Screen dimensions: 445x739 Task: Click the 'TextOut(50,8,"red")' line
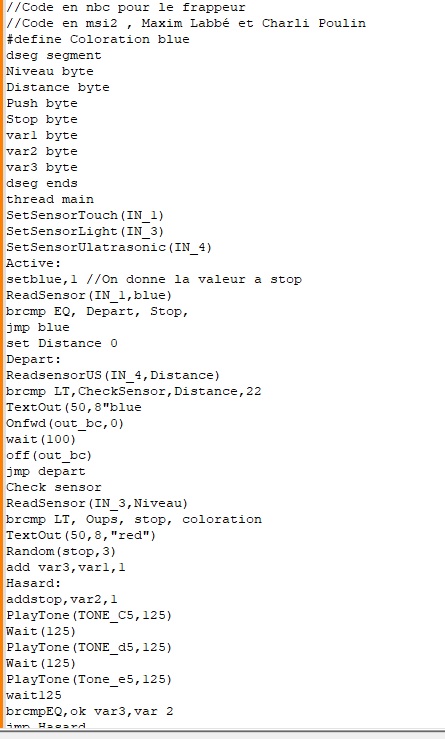[81, 535]
